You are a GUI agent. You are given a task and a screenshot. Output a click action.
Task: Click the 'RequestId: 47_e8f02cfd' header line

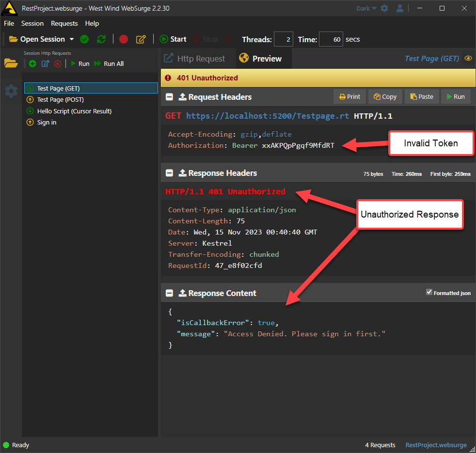(215, 266)
